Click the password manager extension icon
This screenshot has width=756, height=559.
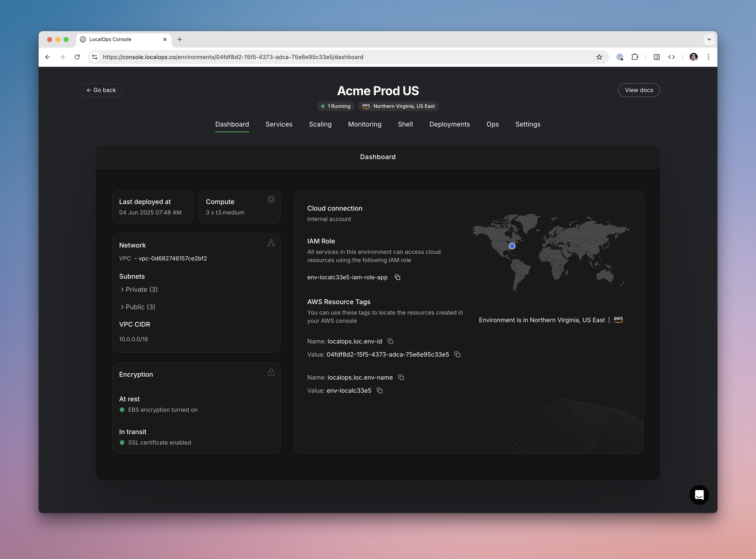pos(620,57)
